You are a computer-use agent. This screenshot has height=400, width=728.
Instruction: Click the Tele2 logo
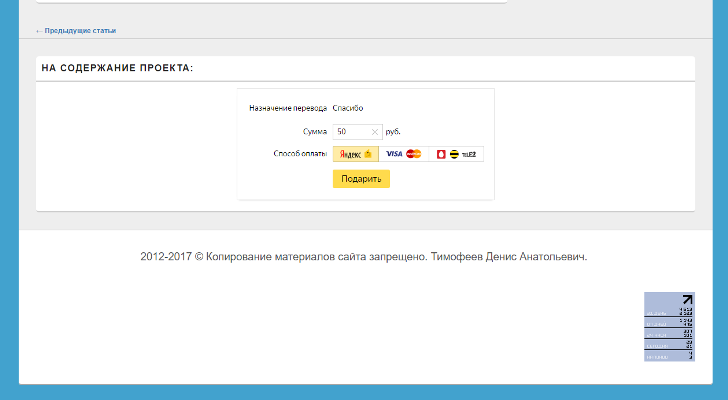(x=469, y=154)
